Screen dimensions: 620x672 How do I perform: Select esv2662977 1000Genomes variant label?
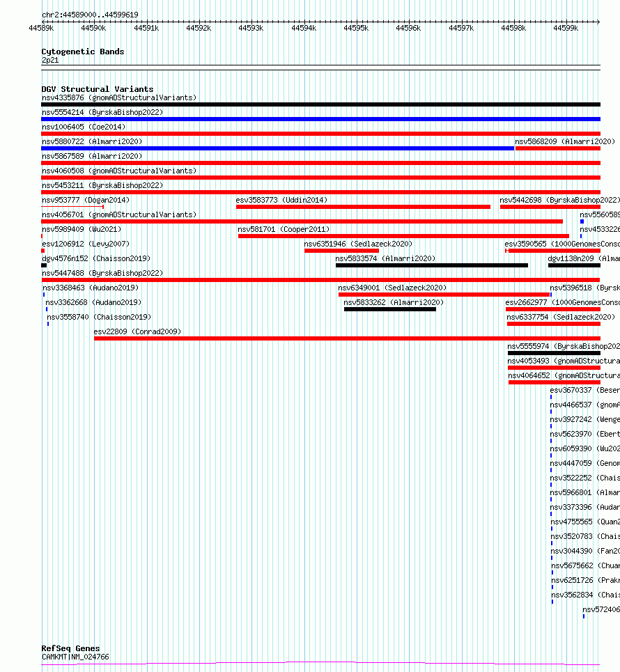click(x=563, y=302)
